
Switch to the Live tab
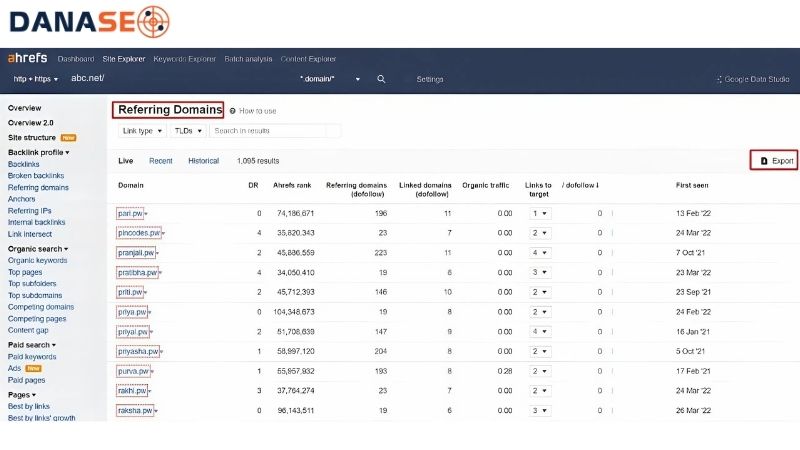(126, 161)
